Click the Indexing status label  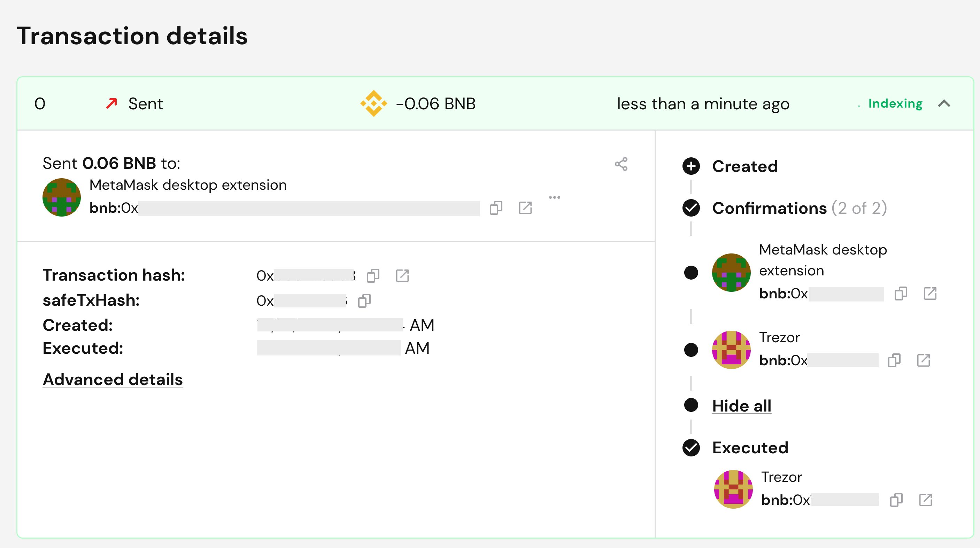[x=895, y=103]
